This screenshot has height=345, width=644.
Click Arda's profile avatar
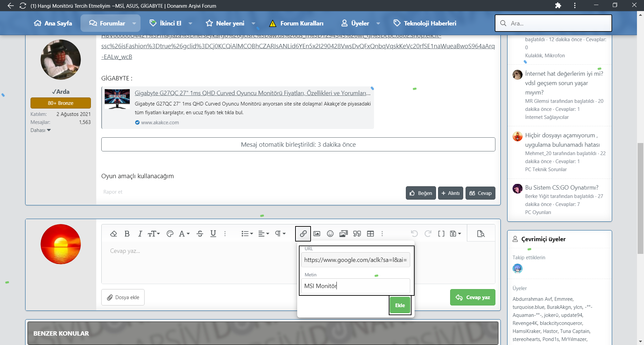(61, 60)
